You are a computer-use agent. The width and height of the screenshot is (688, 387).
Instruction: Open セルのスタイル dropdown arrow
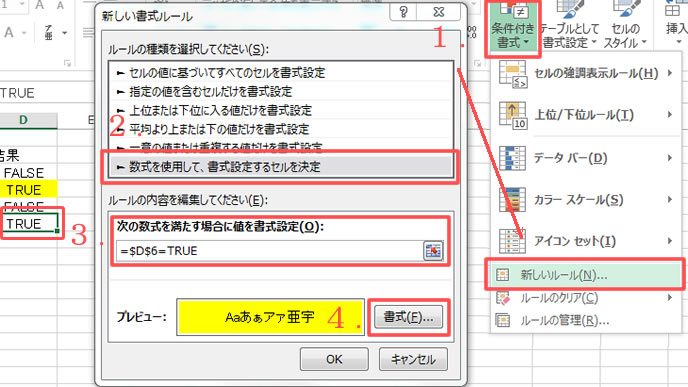644,43
